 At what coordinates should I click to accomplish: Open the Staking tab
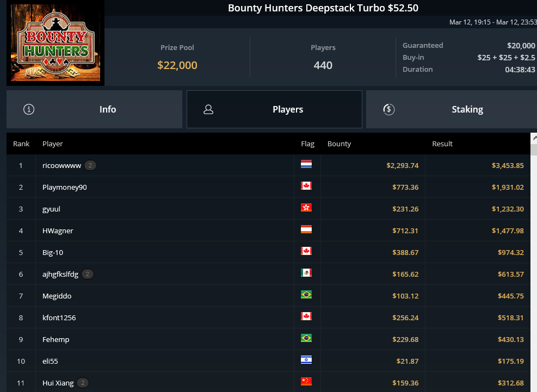pyautogui.click(x=452, y=109)
